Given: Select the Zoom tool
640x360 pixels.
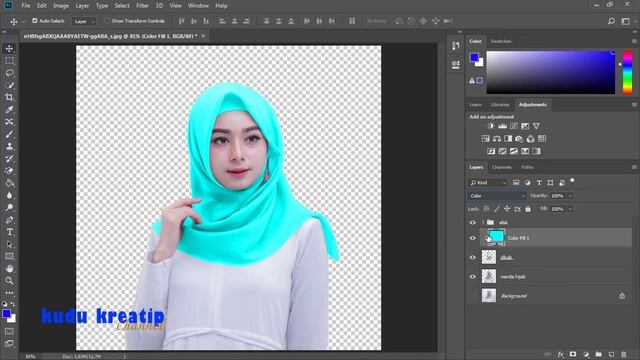Looking at the screenshot, I should 9,281.
